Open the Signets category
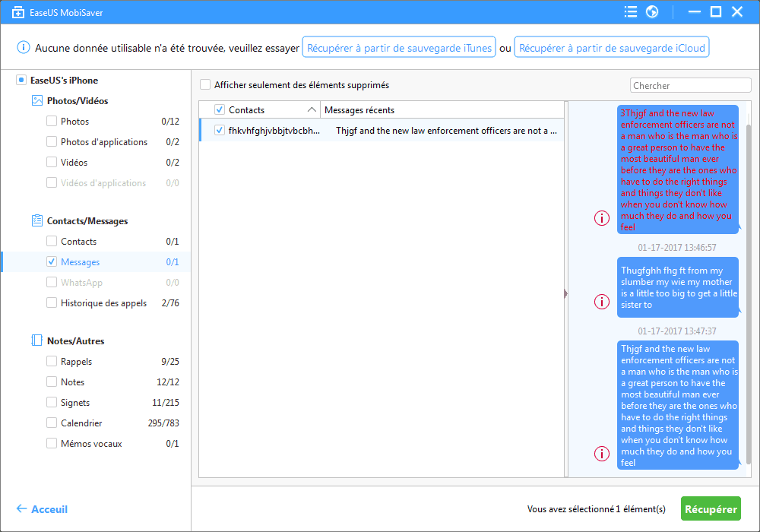The height and width of the screenshot is (532, 760). click(75, 403)
